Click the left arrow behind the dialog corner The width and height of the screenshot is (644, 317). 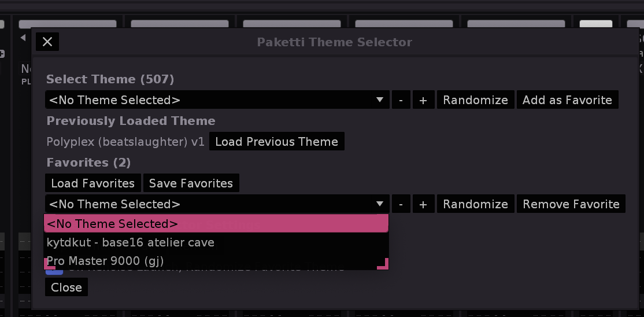pyautogui.click(x=23, y=38)
